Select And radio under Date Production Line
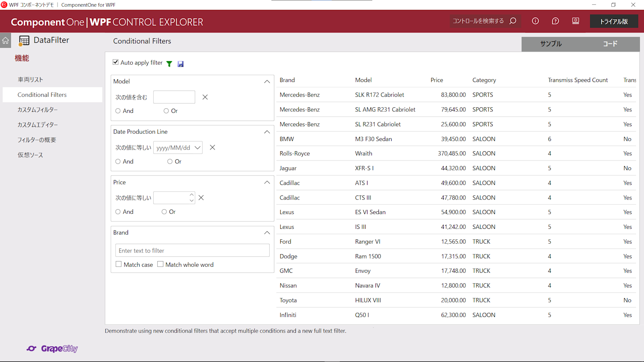Image resolution: width=644 pixels, height=362 pixels. point(118,161)
